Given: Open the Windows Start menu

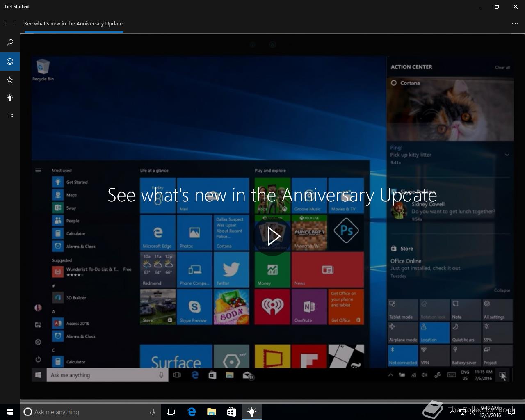Looking at the screenshot, I should (x=10, y=412).
